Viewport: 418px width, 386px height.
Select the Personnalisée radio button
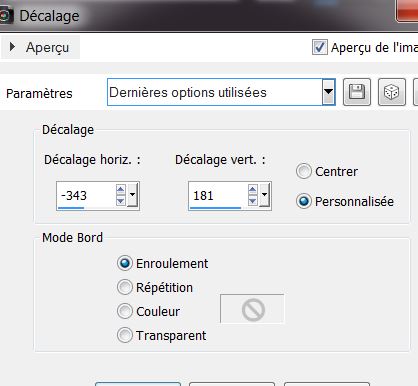[304, 201]
